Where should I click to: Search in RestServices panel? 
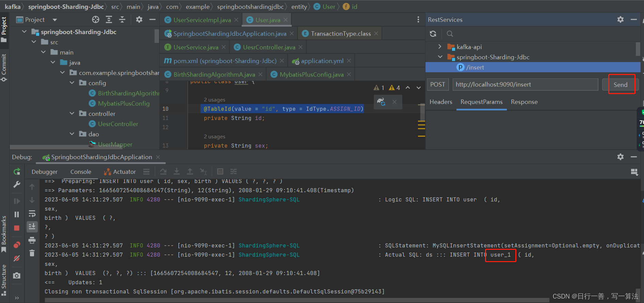click(x=450, y=34)
